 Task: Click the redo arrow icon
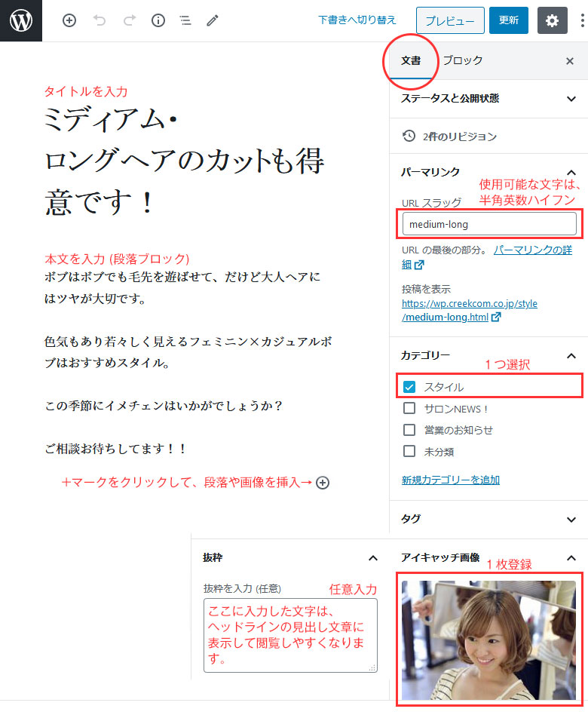click(x=130, y=20)
